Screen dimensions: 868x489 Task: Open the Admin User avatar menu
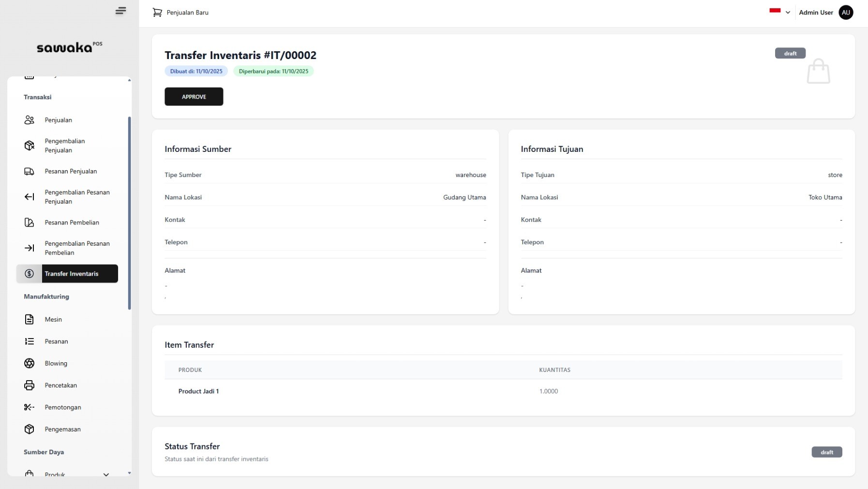846,13
